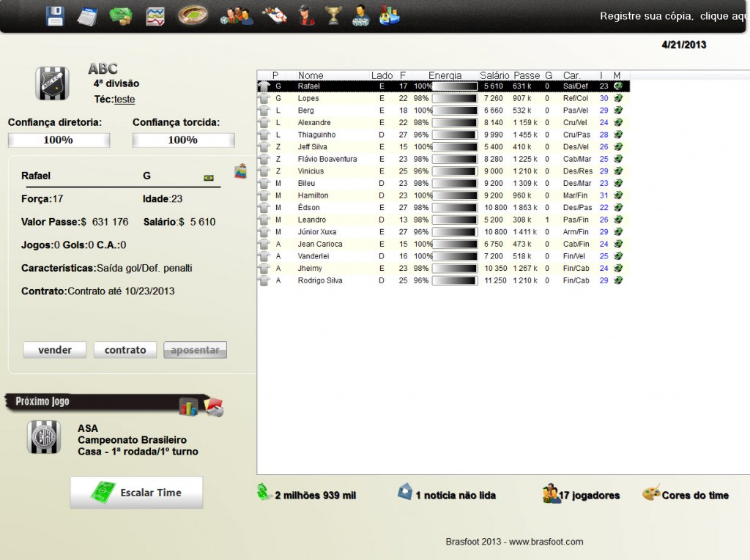
Task: Open the teste coach name link
Action: (125, 100)
